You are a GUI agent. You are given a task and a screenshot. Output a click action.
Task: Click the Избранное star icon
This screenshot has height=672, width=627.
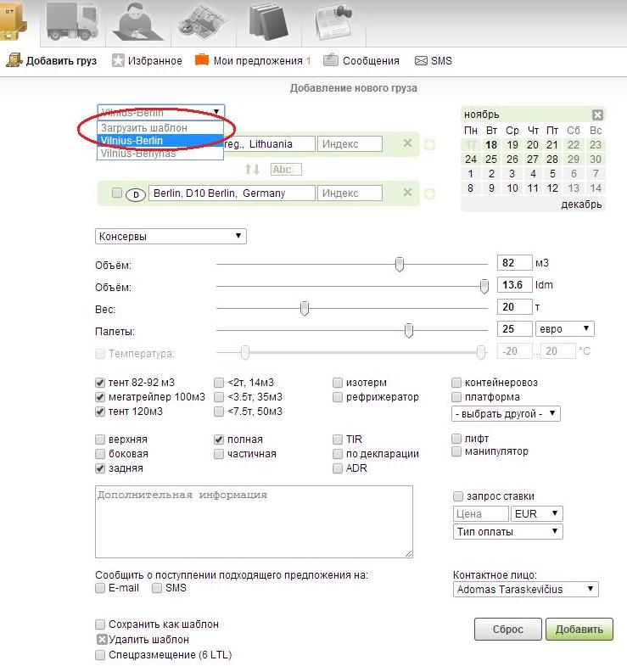pyautogui.click(x=118, y=60)
